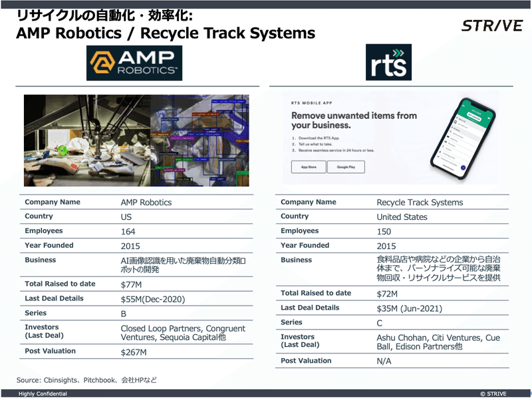Viewport: 532px width, 398px height.
Task: Select the RTS mobile app screenshot
Action: (x=390, y=138)
